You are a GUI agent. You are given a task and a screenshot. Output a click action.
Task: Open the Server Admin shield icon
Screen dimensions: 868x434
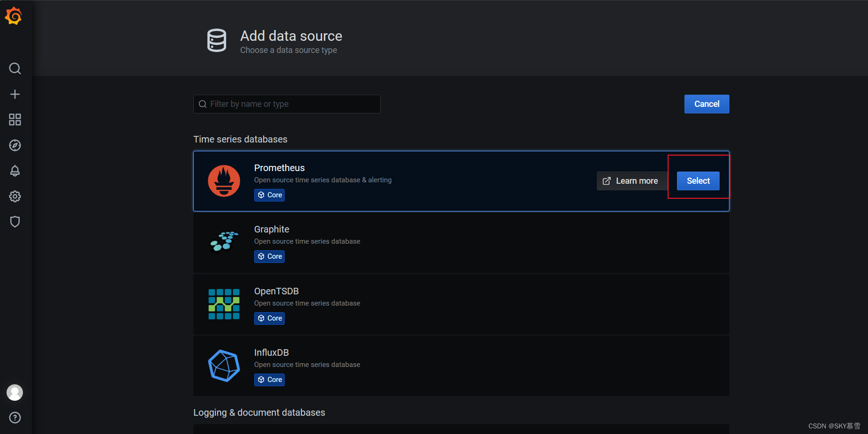point(15,222)
